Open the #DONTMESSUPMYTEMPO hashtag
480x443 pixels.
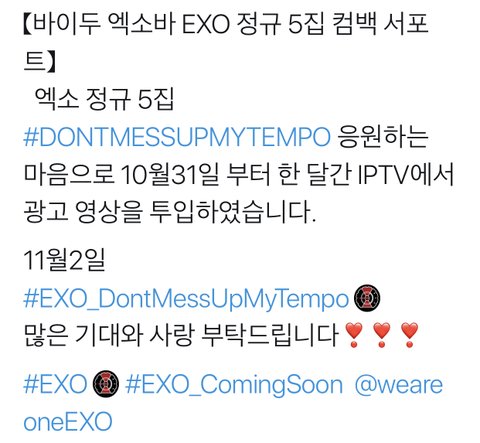click(177, 137)
